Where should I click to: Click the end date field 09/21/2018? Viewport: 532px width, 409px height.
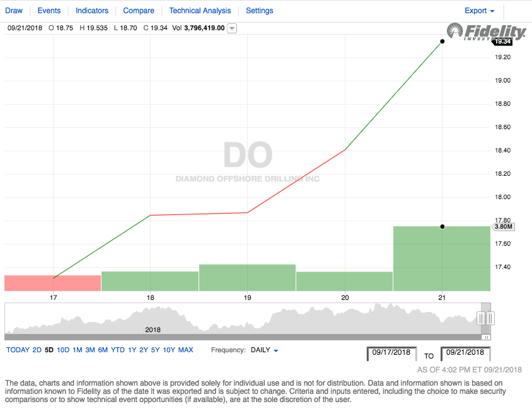pos(465,354)
